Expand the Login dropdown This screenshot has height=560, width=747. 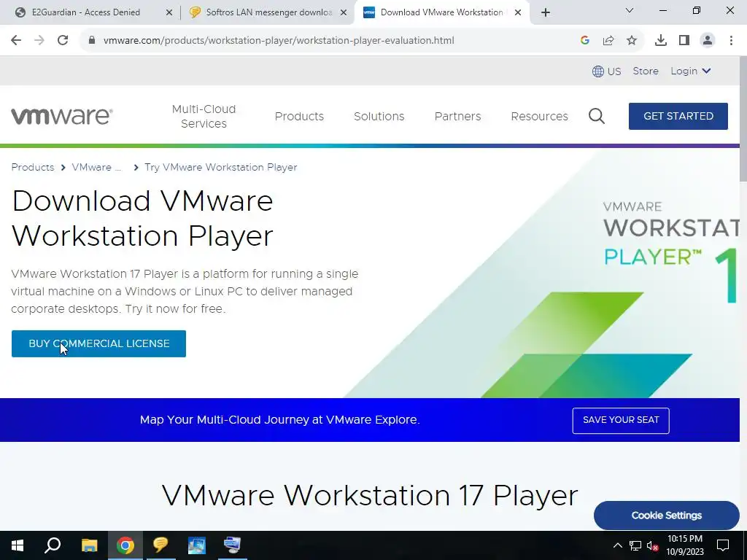pos(691,71)
